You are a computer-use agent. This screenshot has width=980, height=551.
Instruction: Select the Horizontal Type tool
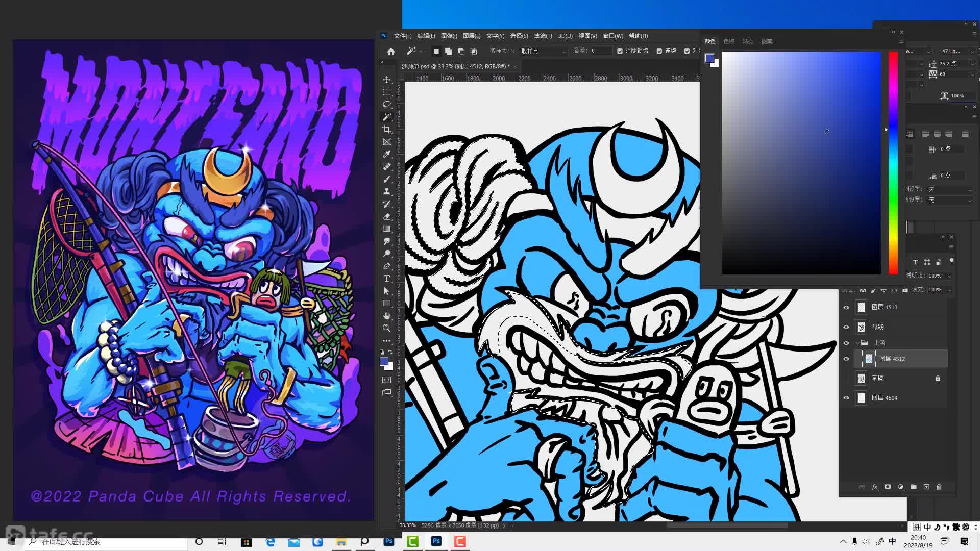tap(387, 279)
